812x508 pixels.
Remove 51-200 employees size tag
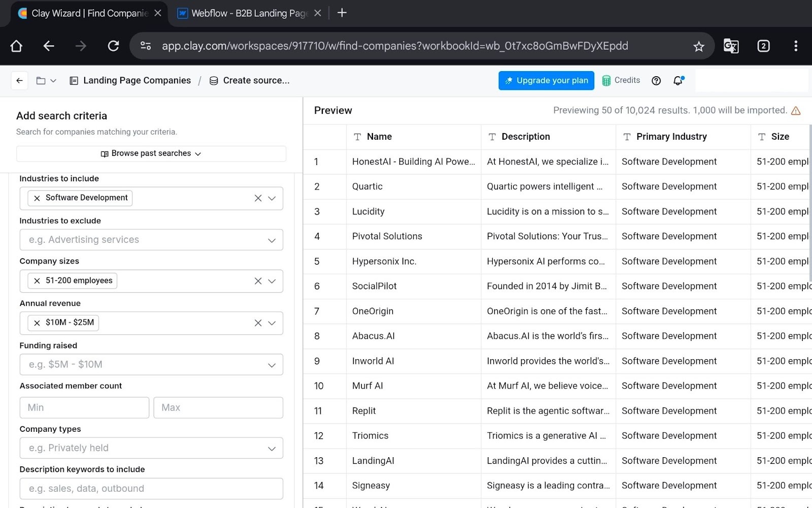(x=37, y=281)
